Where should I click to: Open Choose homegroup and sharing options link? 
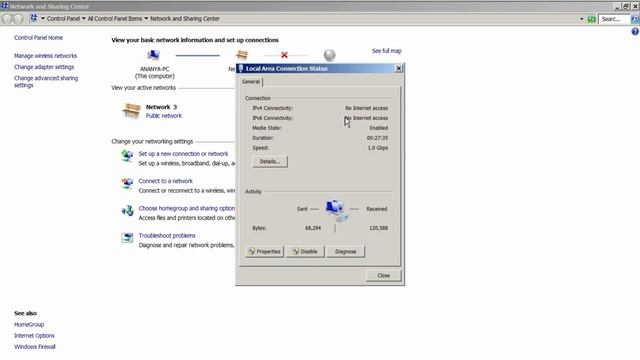tap(187, 208)
